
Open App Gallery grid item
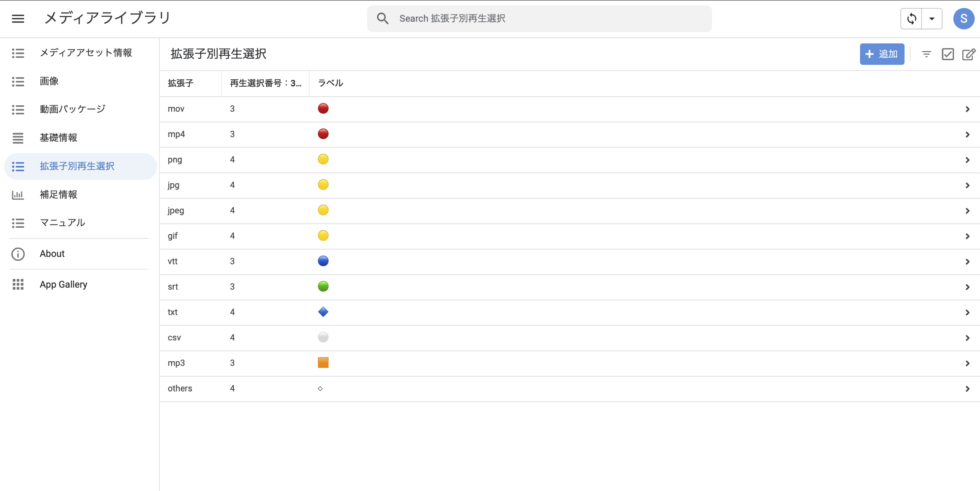[x=63, y=284]
